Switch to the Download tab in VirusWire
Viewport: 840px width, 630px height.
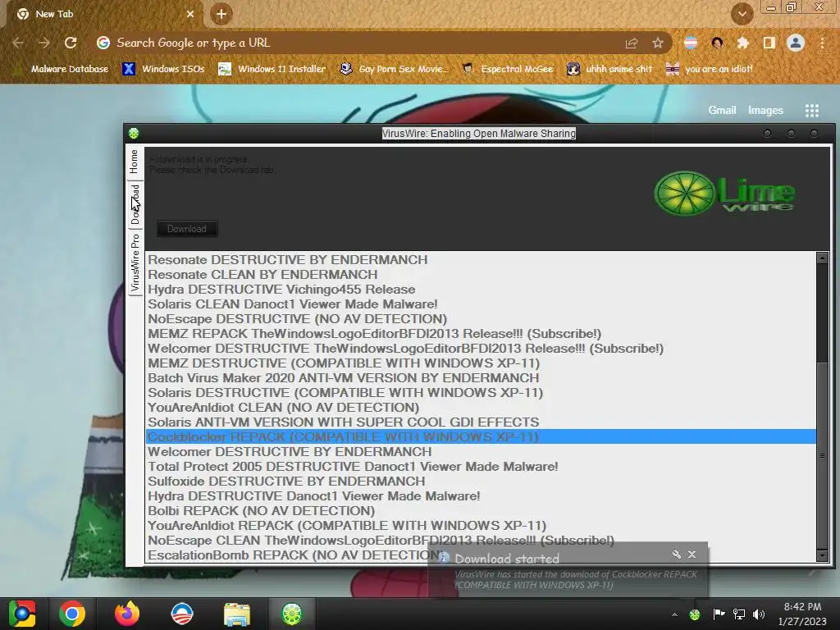[x=135, y=204]
